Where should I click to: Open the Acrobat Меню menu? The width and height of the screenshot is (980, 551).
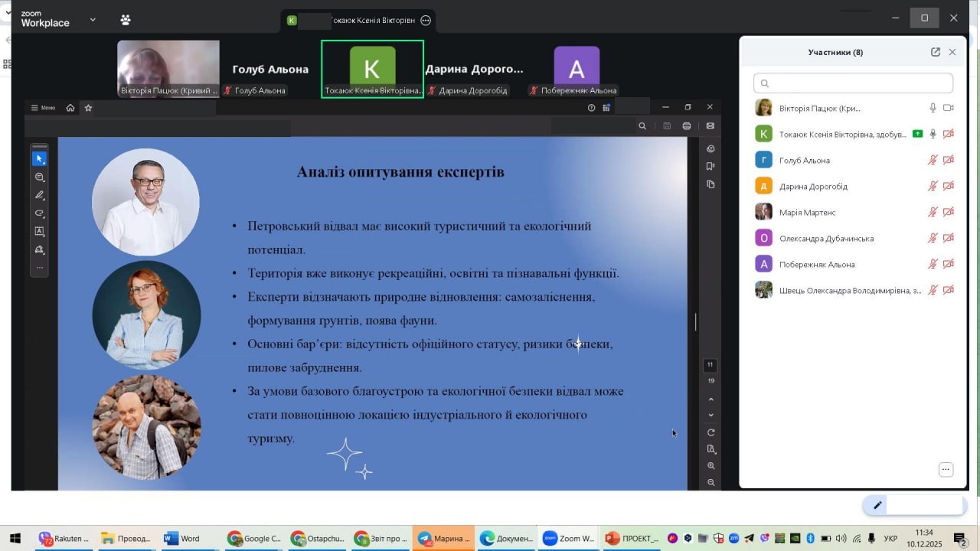click(x=43, y=108)
